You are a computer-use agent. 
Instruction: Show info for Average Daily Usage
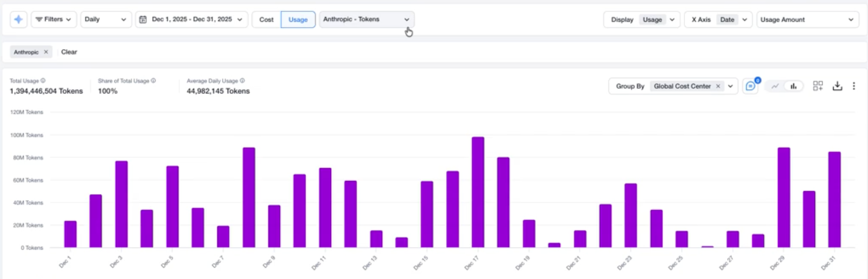242,81
